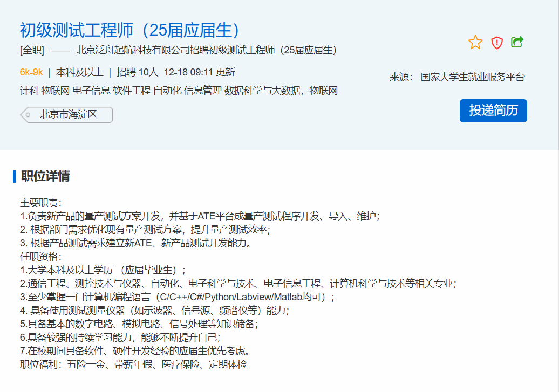Click the red shield report icon

(x=496, y=43)
